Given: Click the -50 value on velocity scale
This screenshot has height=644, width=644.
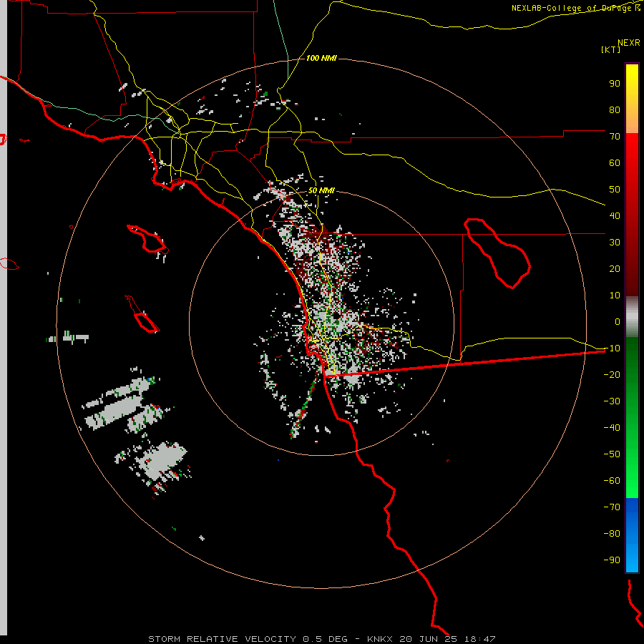Looking at the screenshot, I should (612, 454).
